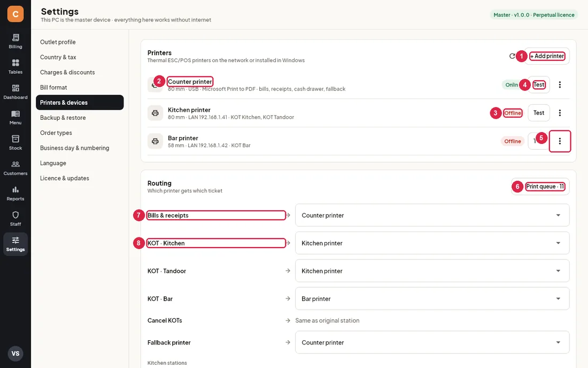Refresh the printers list
Image resolution: width=588 pixels, height=368 pixels.
pyautogui.click(x=512, y=56)
